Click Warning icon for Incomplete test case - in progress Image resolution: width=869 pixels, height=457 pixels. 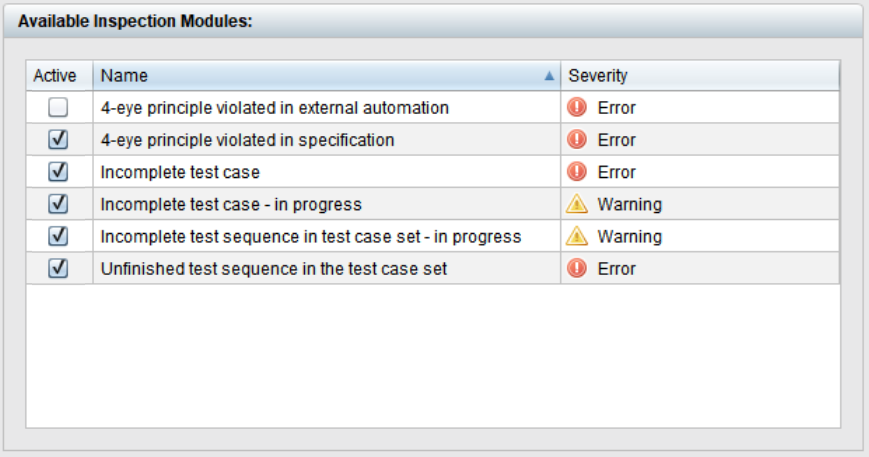pos(577,203)
